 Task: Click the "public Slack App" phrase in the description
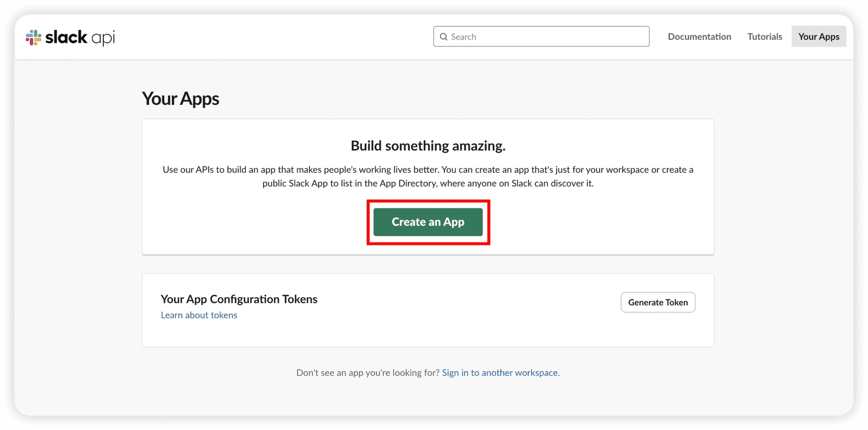(295, 183)
